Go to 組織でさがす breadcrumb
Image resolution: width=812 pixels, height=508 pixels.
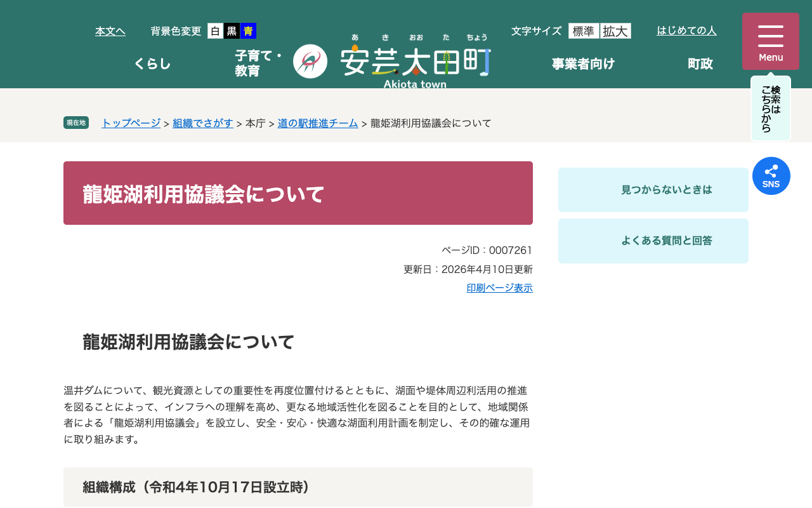point(203,123)
